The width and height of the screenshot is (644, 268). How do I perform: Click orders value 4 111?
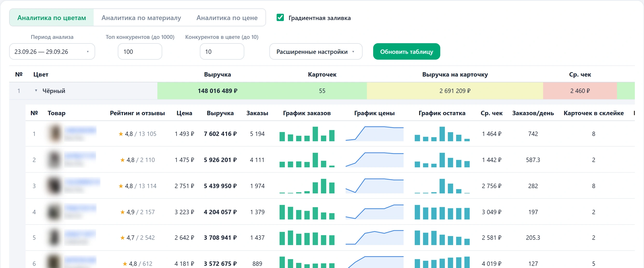point(257,160)
